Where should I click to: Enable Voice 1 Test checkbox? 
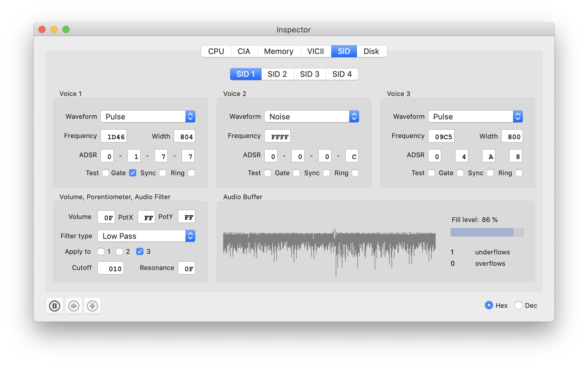point(106,173)
